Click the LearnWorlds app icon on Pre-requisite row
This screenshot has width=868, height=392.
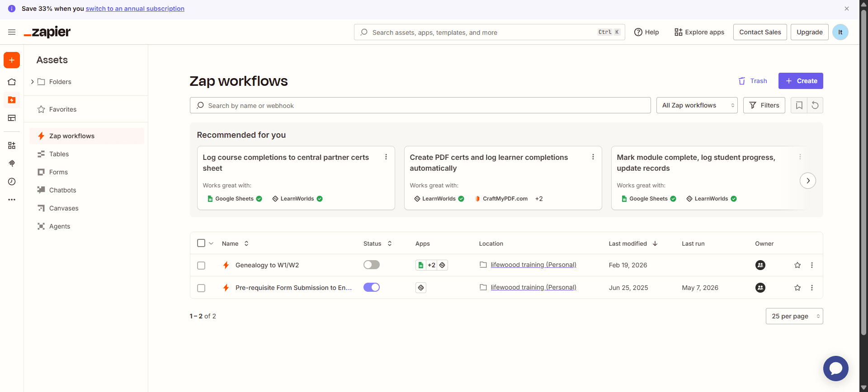[x=421, y=288]
